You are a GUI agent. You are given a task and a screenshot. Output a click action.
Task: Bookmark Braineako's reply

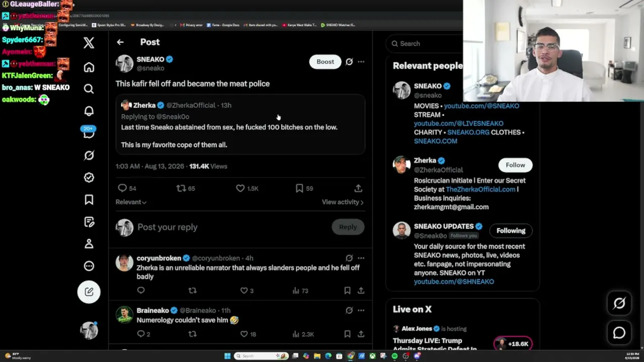pyautogui.click(x=347, y=334)
